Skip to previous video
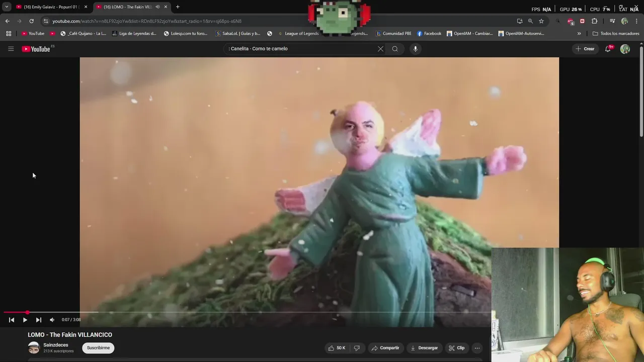The width and height of the screenshot is (644, 362). pos(12,320)
